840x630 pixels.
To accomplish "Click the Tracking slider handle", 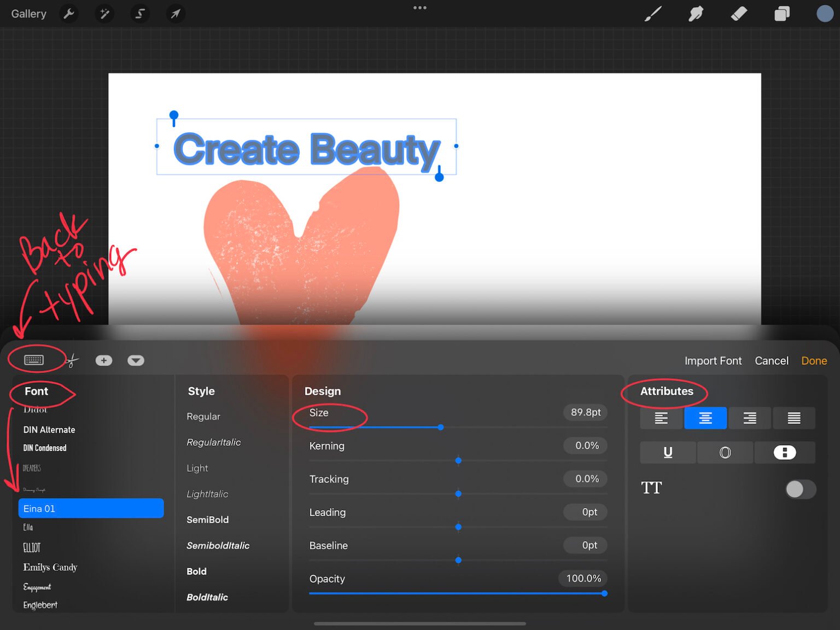I will 458,494.
